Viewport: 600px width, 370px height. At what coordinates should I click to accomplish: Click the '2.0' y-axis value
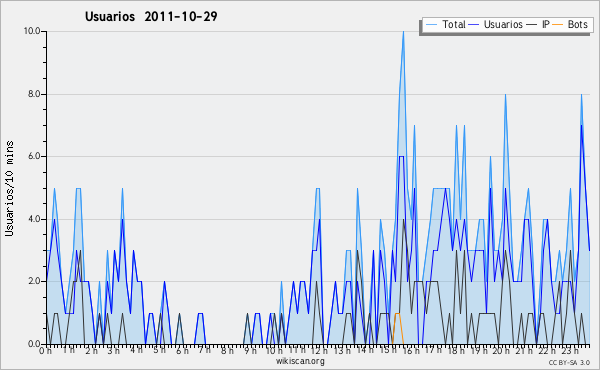coord(34,281)
